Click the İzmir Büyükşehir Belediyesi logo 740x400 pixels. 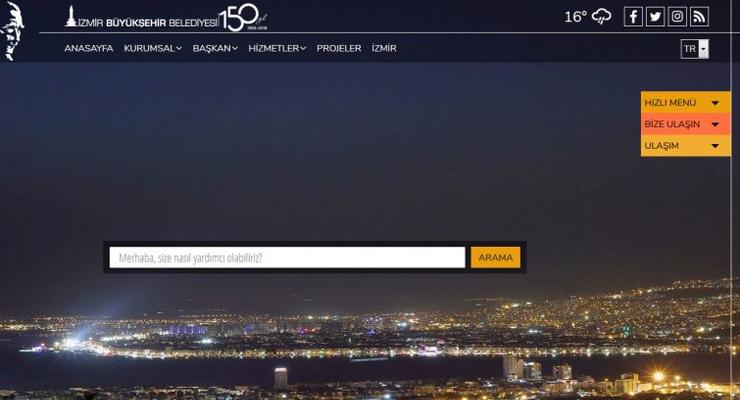[x=141, y=18]
